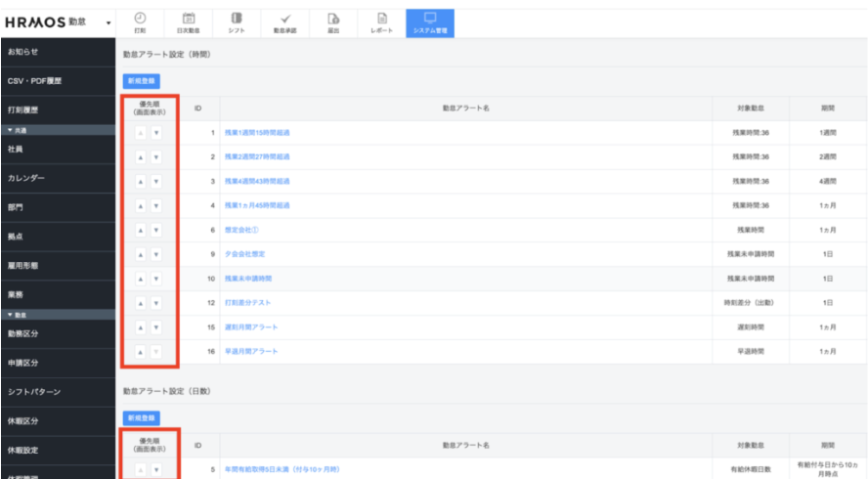
Task: Open the シフト icon tab
Action: click(x=237, y=23)
